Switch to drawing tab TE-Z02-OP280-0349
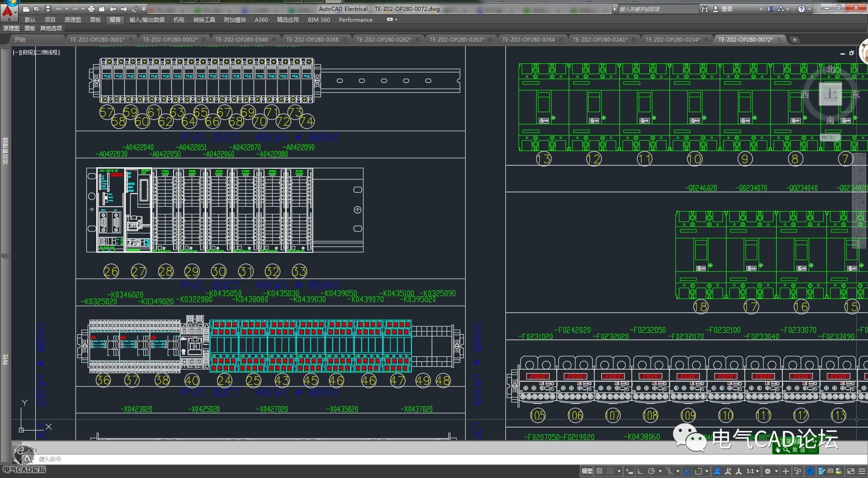868x478 pixels. (x=241, y=39)
